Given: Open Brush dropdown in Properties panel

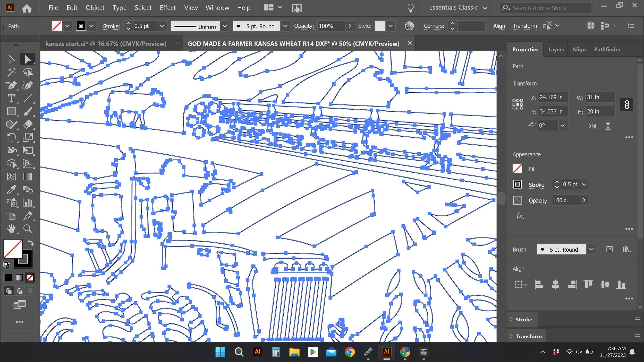Looking at the screenshot, I should [x=591, y=249].
